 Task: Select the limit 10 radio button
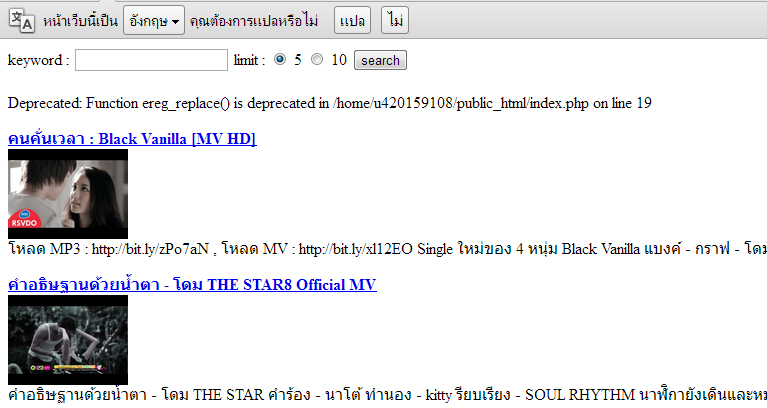317,59
